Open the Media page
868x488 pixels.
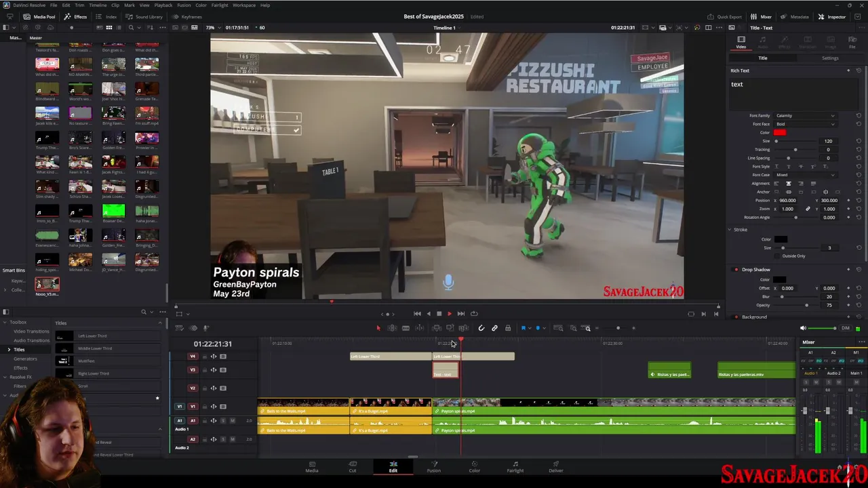pyautogui.click(x=311, y=466)
